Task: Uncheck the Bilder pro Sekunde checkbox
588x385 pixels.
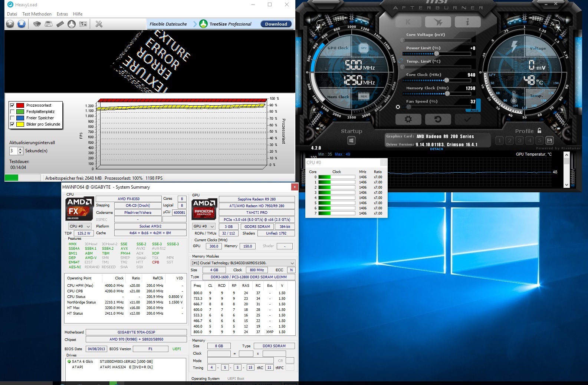Action: tap(12, 124)
